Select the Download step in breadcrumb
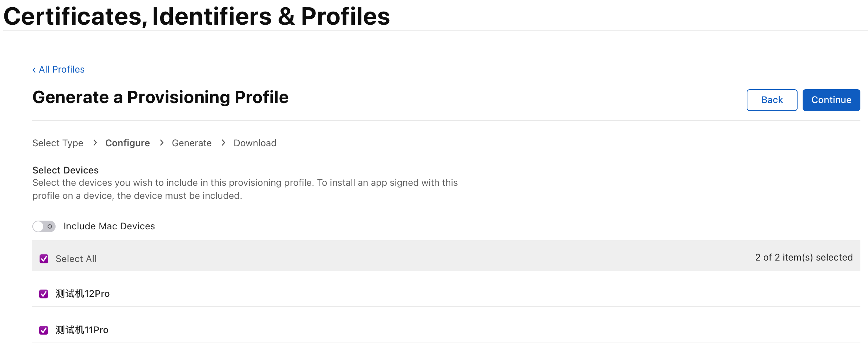868x344 pixels. pos(255,143)
